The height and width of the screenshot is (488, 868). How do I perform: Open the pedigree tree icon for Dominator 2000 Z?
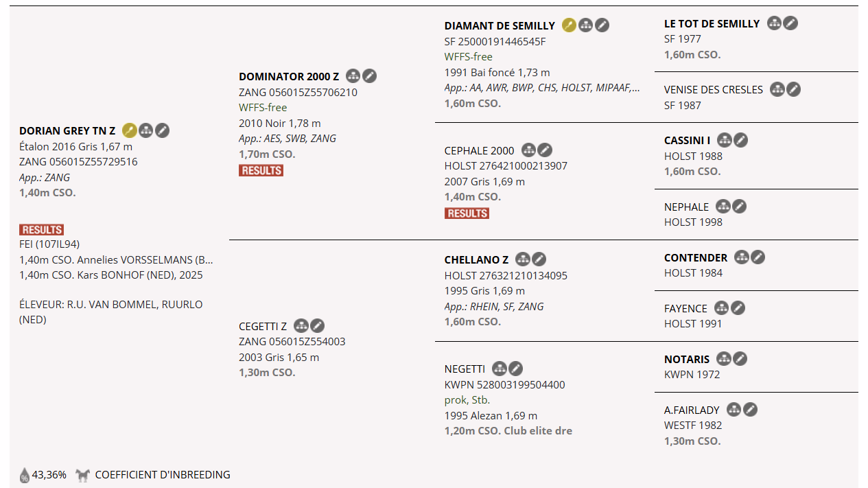coord(353,76)
